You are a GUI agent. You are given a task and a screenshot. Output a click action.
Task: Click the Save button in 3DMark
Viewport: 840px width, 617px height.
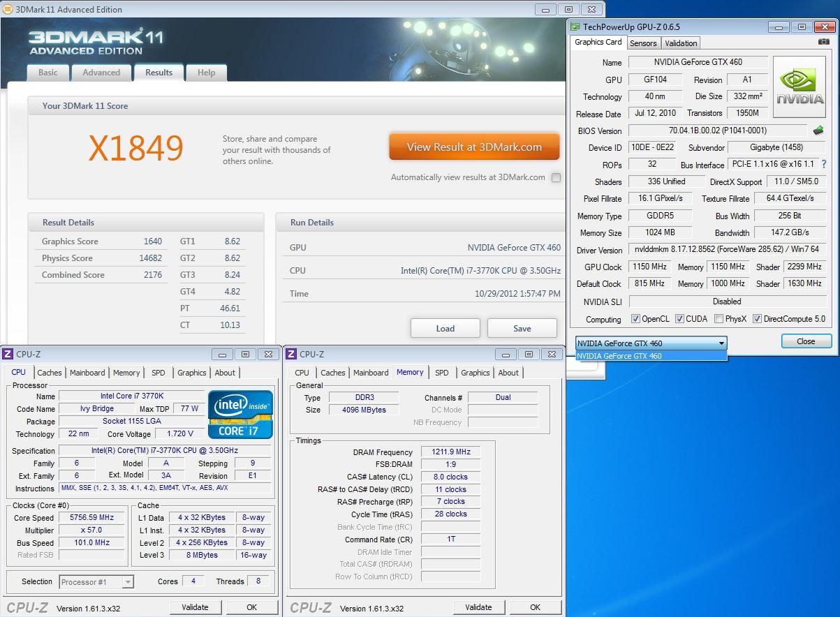pyautogui.click(x=522, y=329)
